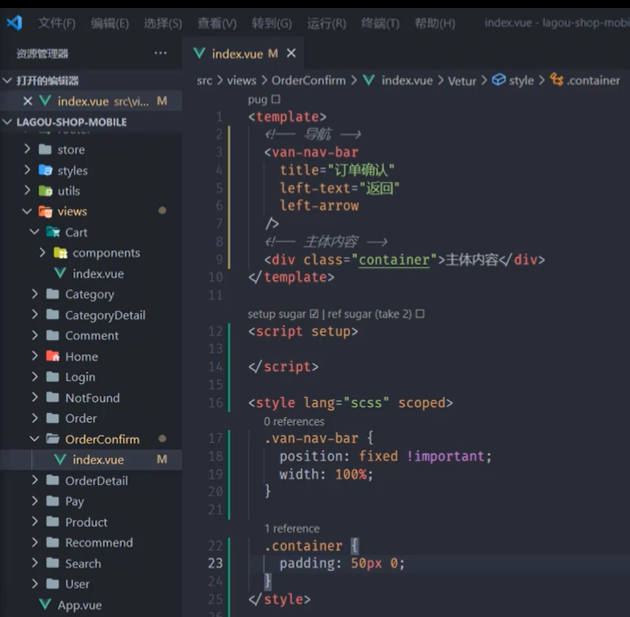This screenshot has height=617, width=630.
Task: Click the Vue icon of App.vue
Action: pyautogui.click(x=45, y=604)
